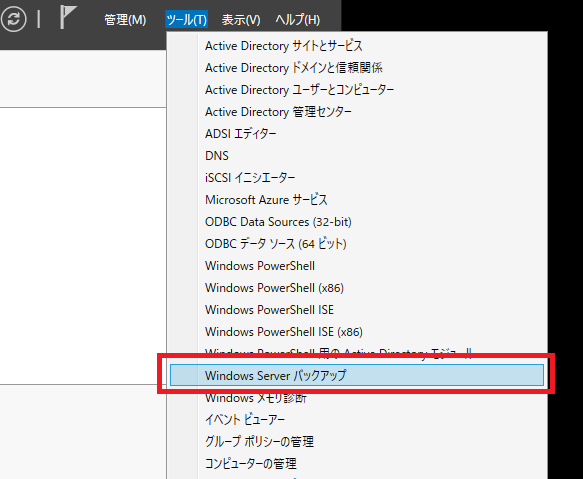Open イベント ビューアー
Screen dimensions: 583x479
pyautogui.click(x=357, y=419)
